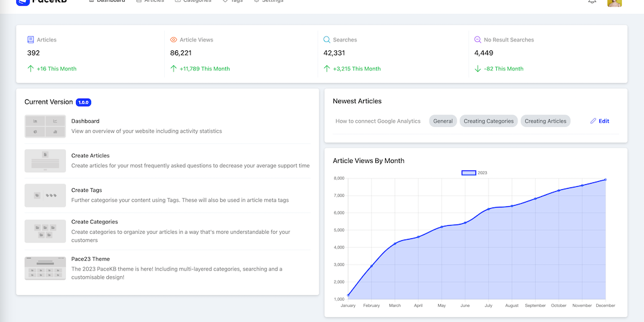Click the Article Views eye icon
The image size is (644, 322).
click(174, 40)
